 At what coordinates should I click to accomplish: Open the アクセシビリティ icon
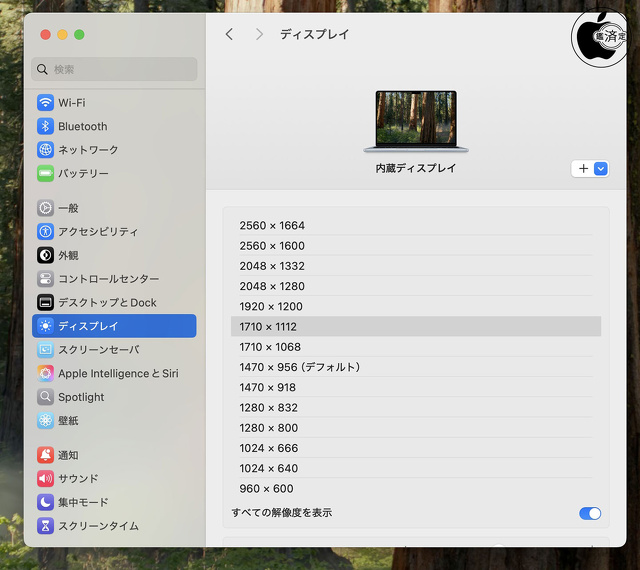tap(45, 232)
